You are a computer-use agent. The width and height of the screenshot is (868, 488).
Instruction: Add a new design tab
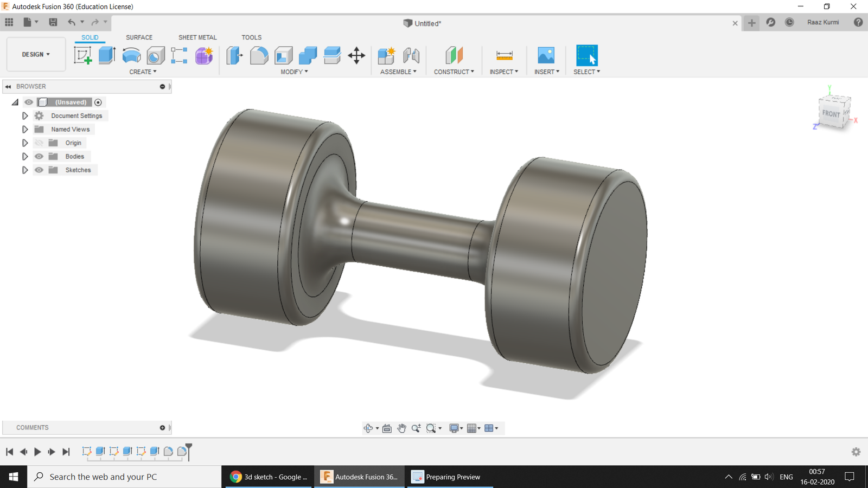[751, 22]
